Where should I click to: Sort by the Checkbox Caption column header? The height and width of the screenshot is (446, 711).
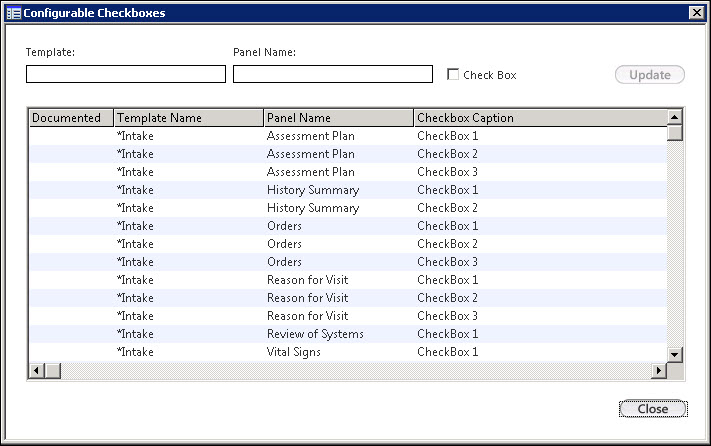tap(541, 118)
